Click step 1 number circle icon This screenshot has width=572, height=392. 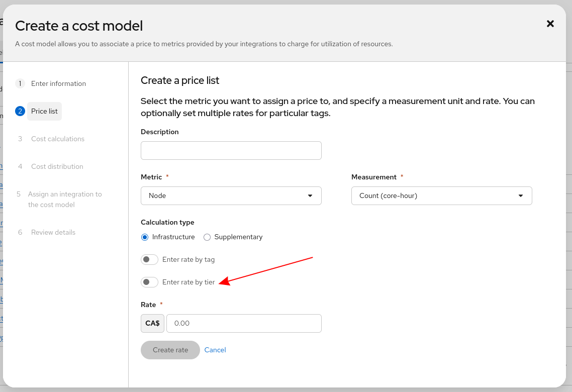[x=20, y=83]
